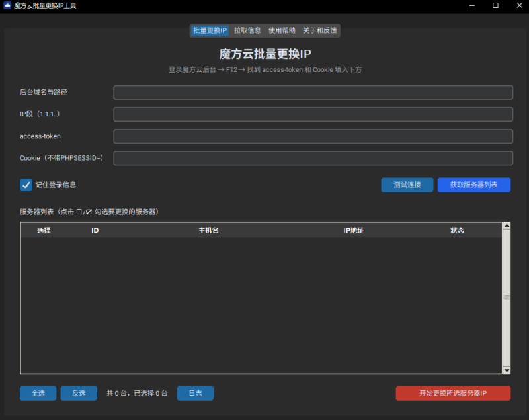
Task: Click the 全选 button
Action: point(38,394)
